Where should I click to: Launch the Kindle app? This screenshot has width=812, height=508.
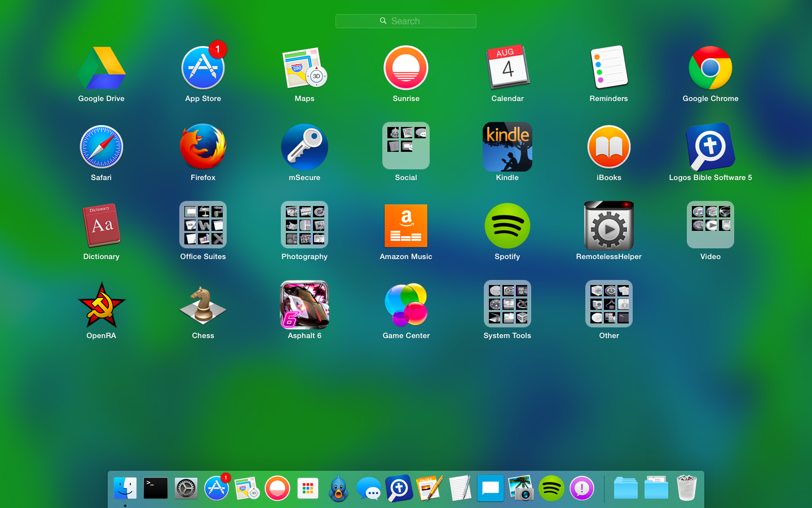click(507, 147)
